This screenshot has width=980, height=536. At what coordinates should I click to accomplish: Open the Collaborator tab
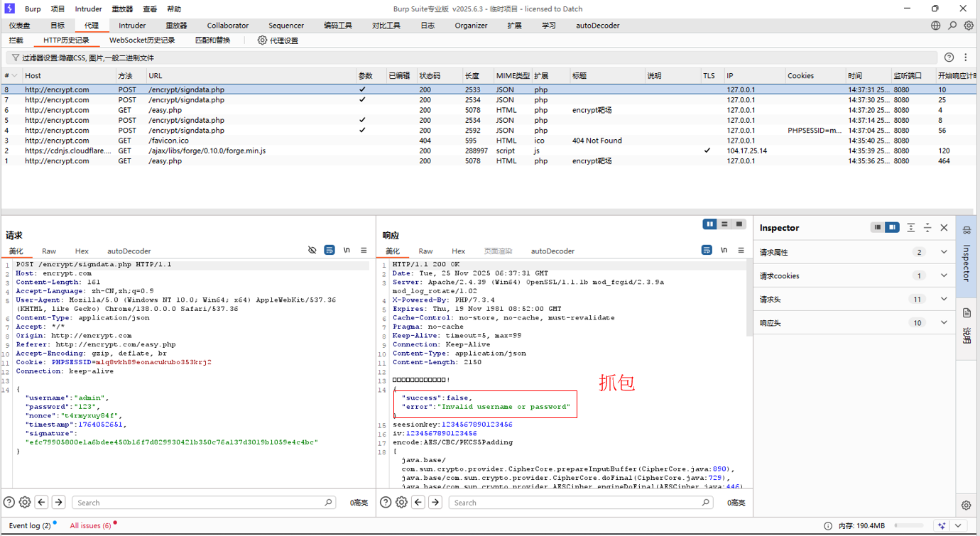[x=228, y=26]
